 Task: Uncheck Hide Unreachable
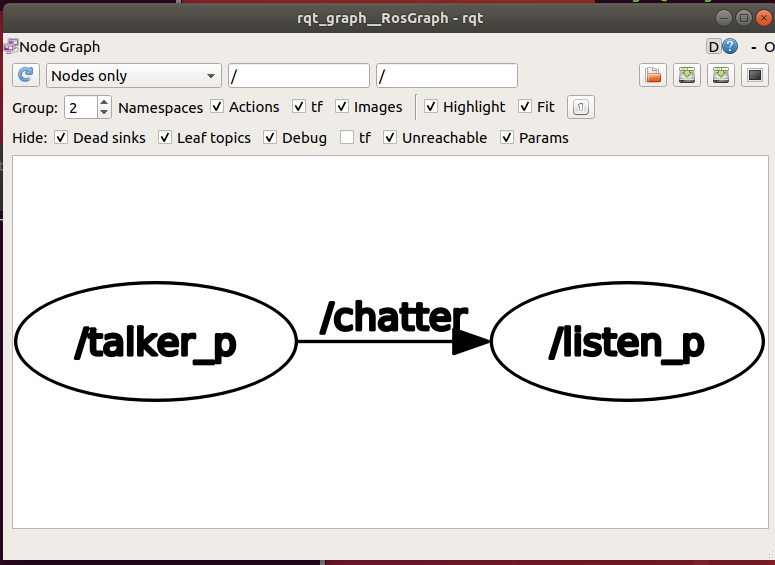click(390, 137)
